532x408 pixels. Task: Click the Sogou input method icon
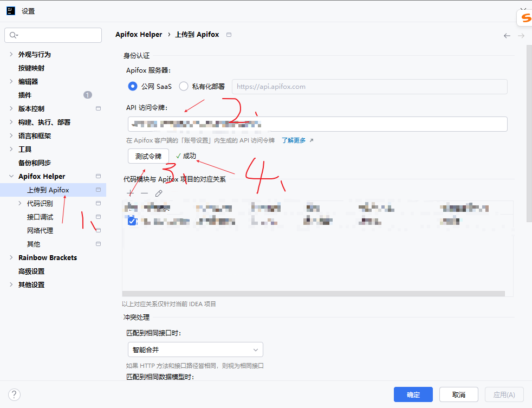(525, 17)
